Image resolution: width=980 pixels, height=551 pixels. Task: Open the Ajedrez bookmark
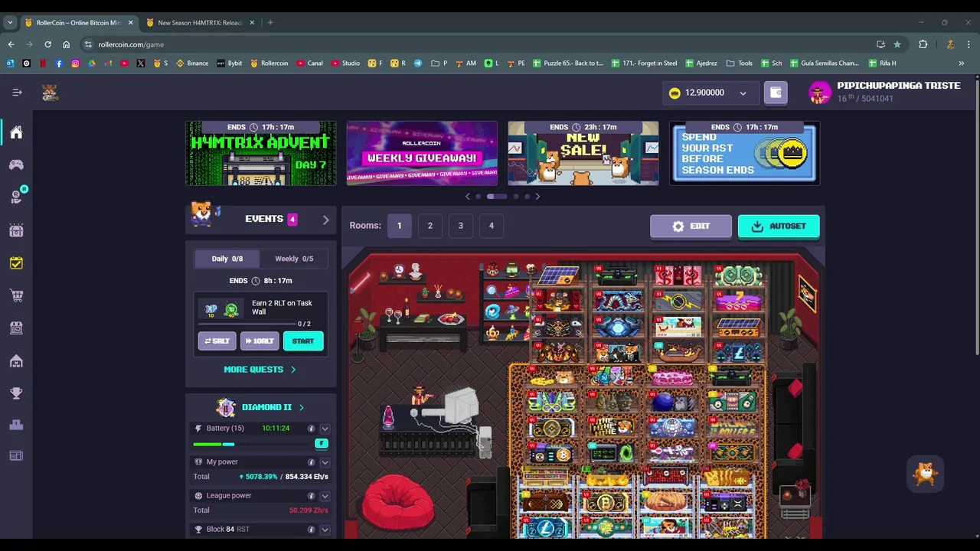coord(701,64)
